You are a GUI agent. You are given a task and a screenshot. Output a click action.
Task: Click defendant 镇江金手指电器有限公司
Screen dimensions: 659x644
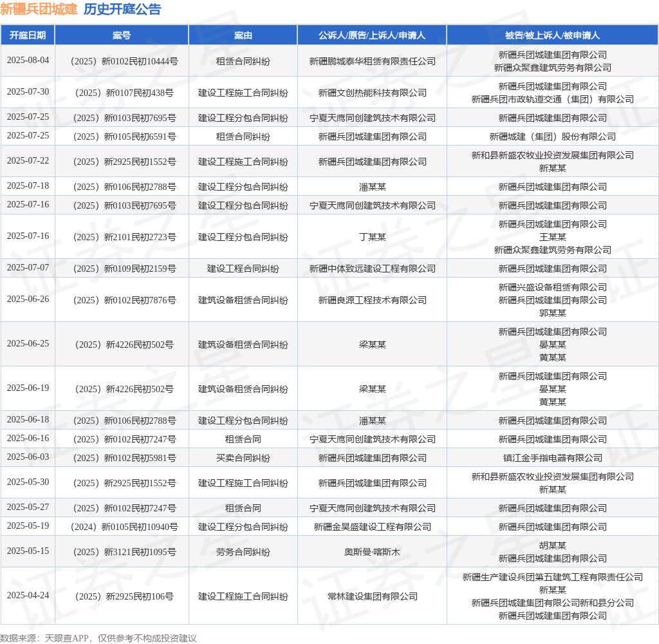(553, 458)
